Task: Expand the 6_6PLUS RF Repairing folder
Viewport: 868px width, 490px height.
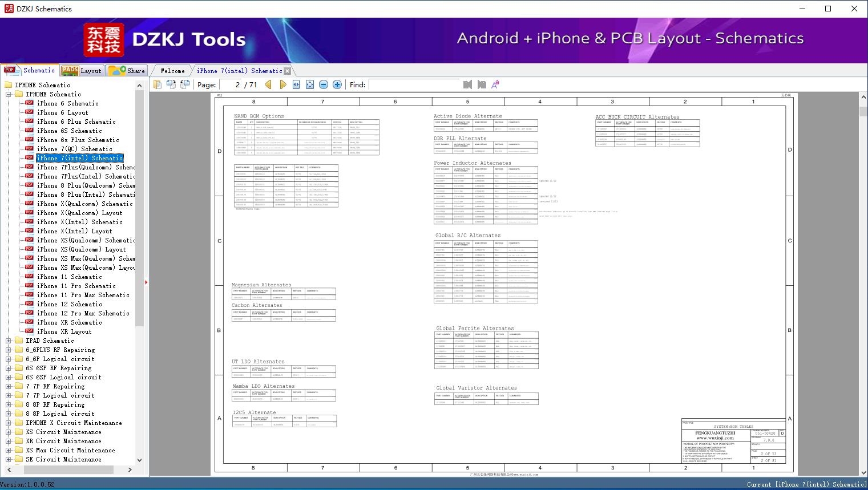Action: (8, 350)
